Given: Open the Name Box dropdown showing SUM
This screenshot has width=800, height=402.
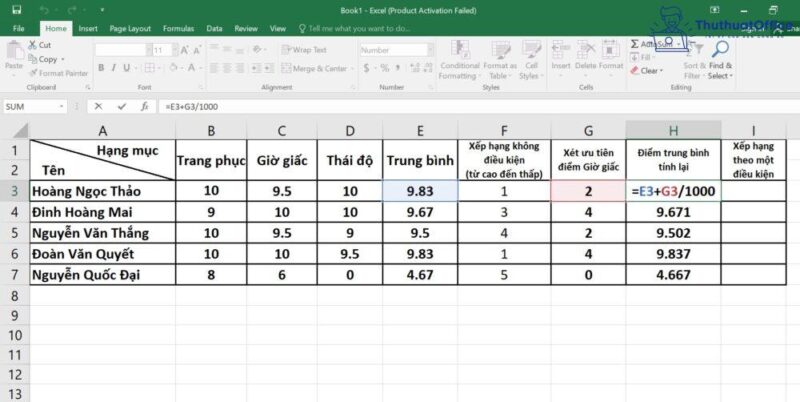Looking at the screenshot, I should (x=62, y=106).
